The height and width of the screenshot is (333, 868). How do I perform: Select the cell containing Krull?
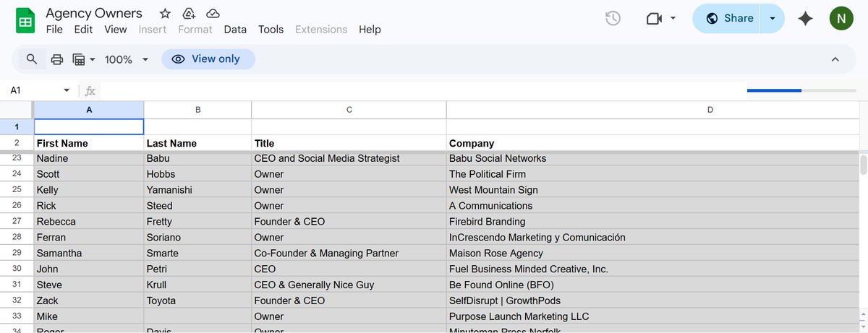click(197, 285)
